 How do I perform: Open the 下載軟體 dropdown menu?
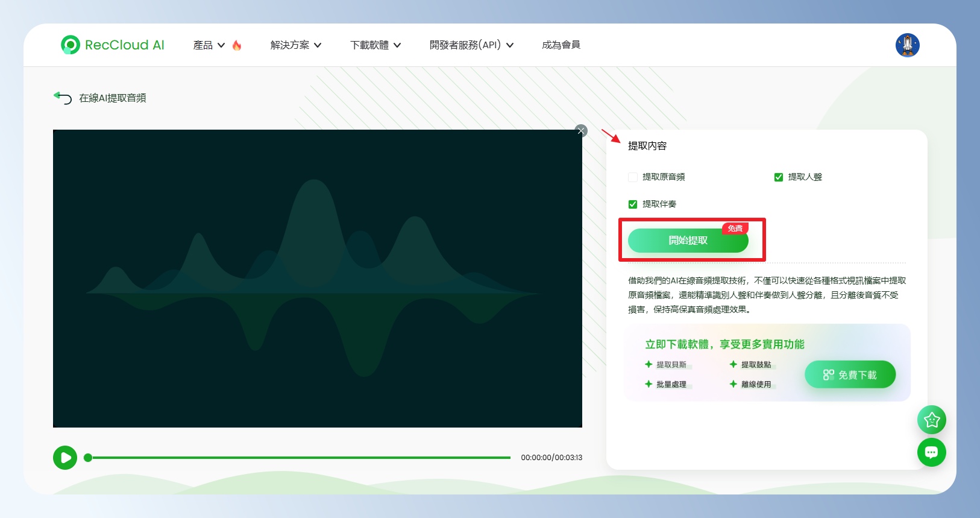point(375,45)
